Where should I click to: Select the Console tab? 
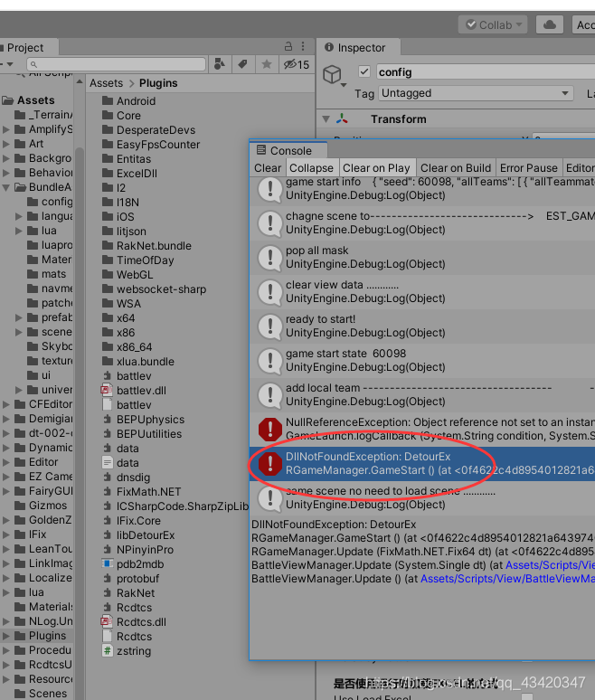pyautogui.click(x=288, y=150)
